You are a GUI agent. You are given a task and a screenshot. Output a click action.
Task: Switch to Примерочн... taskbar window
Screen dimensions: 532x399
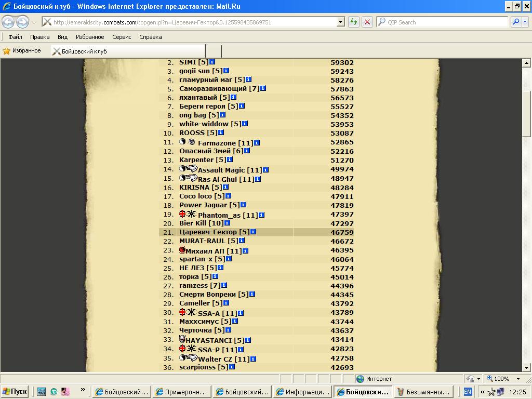(181, 392)
